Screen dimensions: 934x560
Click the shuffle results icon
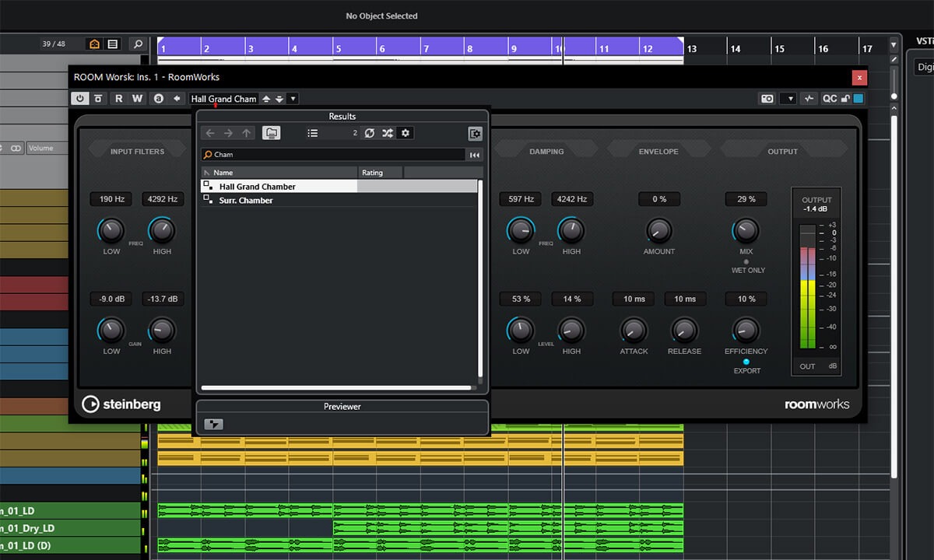point(387,133)
